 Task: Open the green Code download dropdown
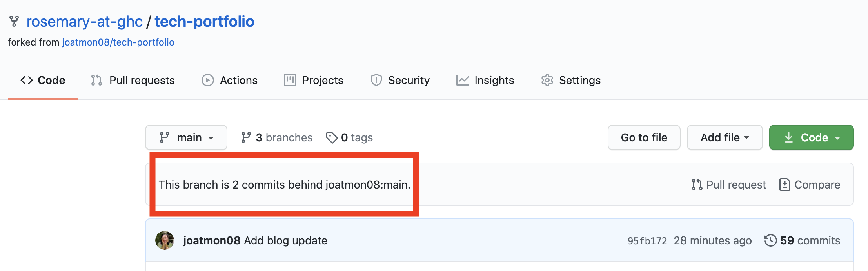coord(812,137)
